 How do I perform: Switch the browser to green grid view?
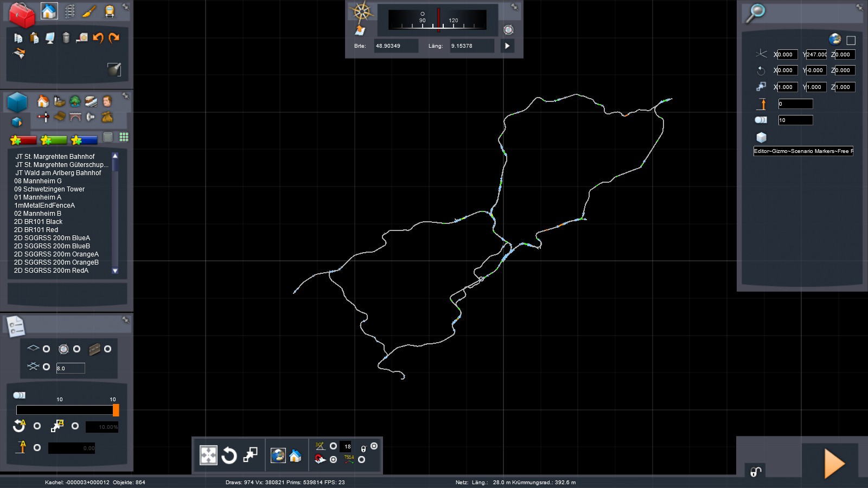pyautogui.click(x=124, y=137)
